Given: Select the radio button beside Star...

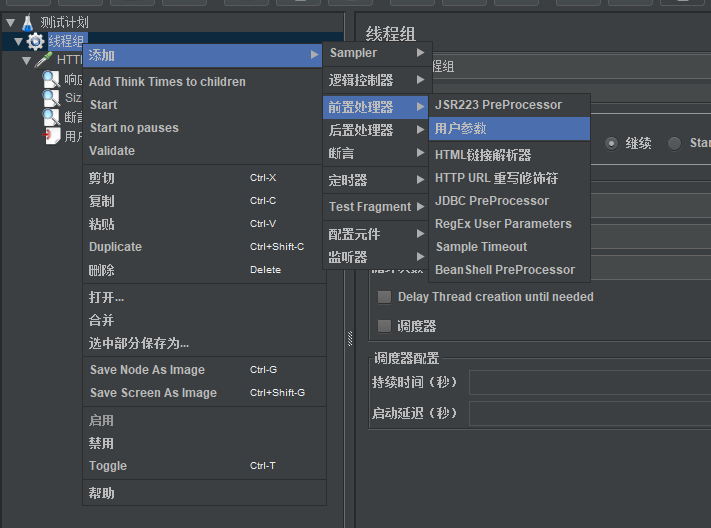Looking at the screenshot, I should [x=674, y=143].
